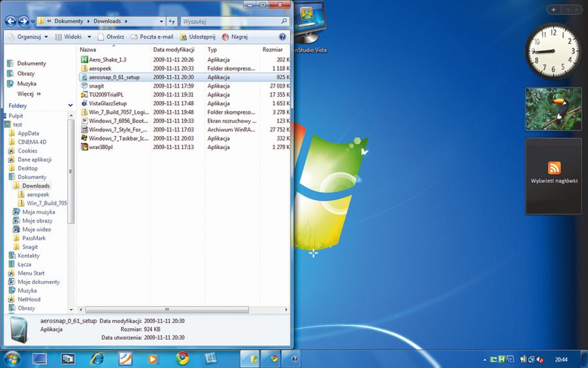This screenshot has height=368, width=588.
Task: Click the Udostępnij toolbar button
Action: point(198,37)
